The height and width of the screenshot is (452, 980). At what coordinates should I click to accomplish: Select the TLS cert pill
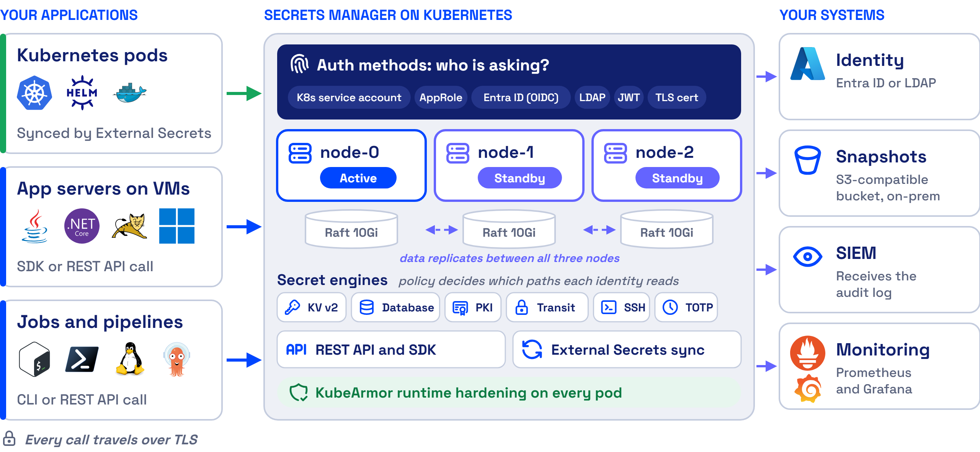(677, 97)
